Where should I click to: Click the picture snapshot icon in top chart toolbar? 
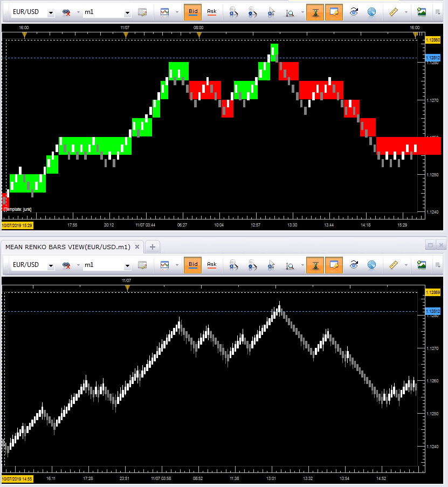pos(422,12)
